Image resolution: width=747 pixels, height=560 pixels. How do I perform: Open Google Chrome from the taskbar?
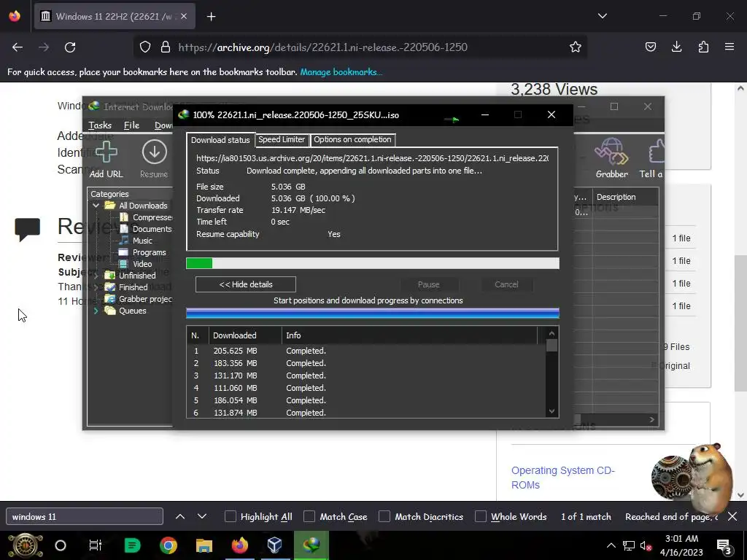[x=169, y=545]
